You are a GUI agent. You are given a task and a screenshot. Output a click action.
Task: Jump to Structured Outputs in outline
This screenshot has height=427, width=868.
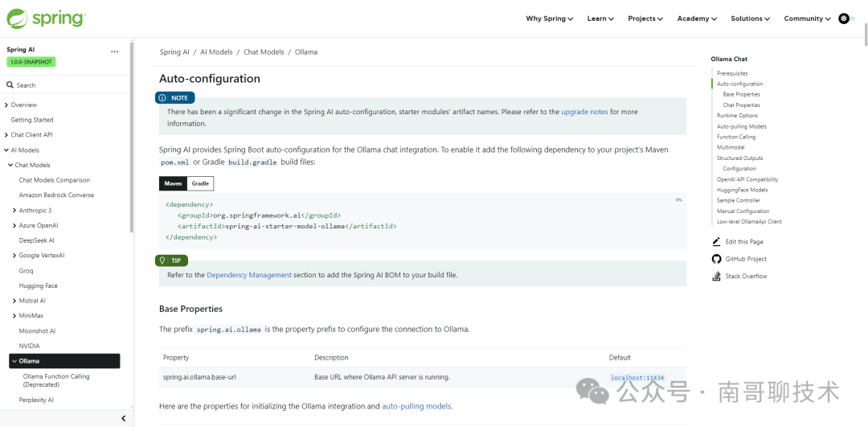click(740, 158)
